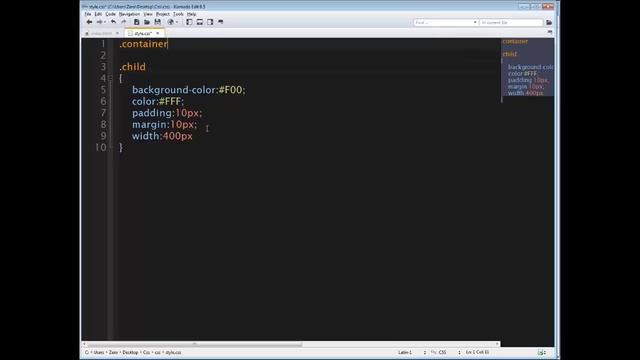Open the dropdown beside the globe icon
Image resolution: width=640 pixels, height=360 pixels.
pyautogui.click(x=177, y=22)
